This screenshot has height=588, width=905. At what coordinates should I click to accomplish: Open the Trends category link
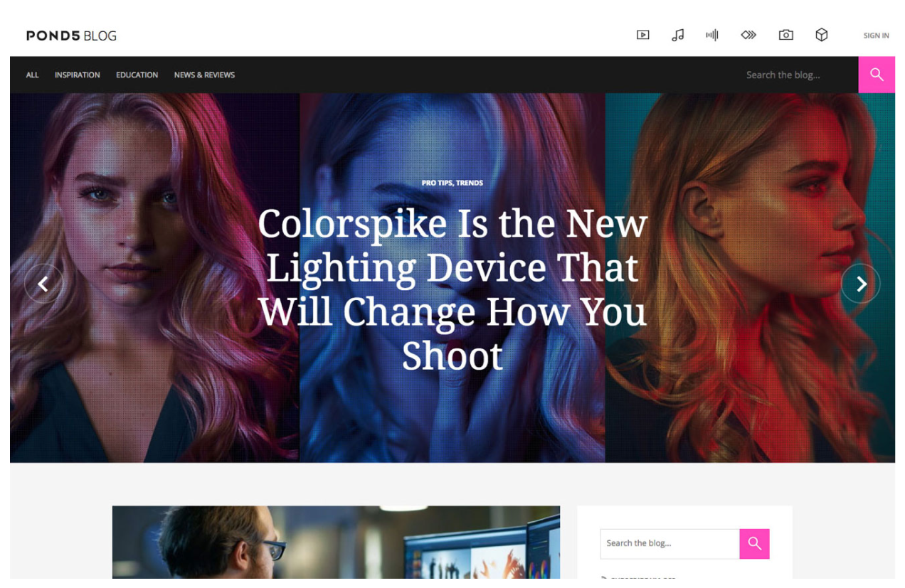(470, 183)
